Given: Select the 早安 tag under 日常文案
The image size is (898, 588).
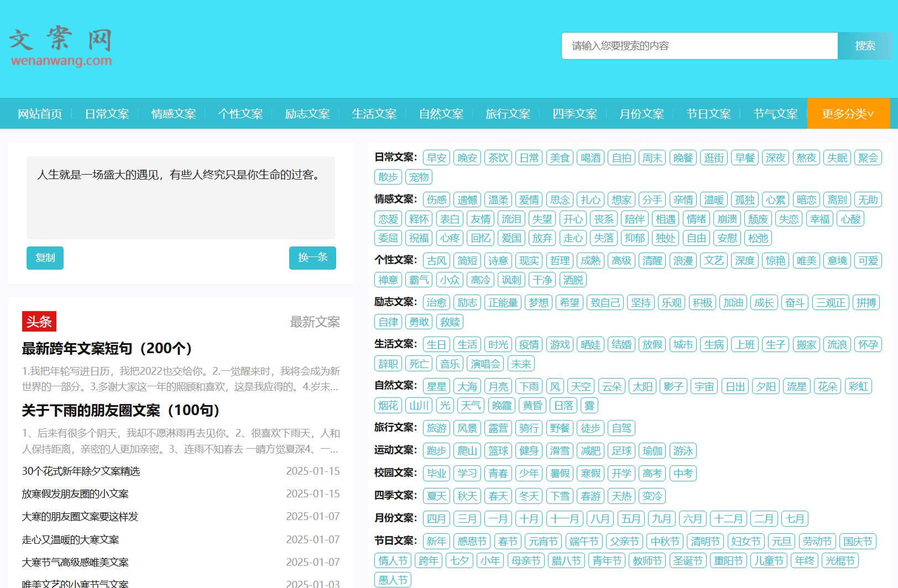Looking at the screenshot, I should tap(436, 158).
